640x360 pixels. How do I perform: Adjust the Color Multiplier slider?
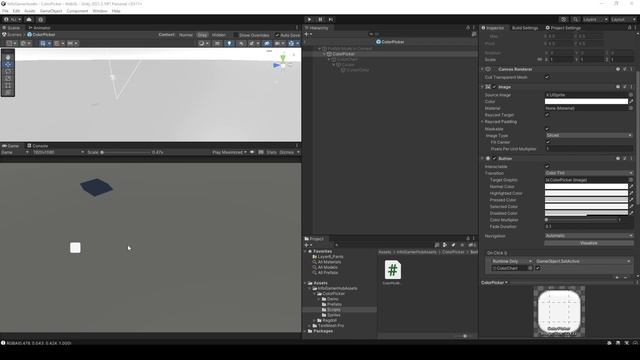tap(581, 220)
